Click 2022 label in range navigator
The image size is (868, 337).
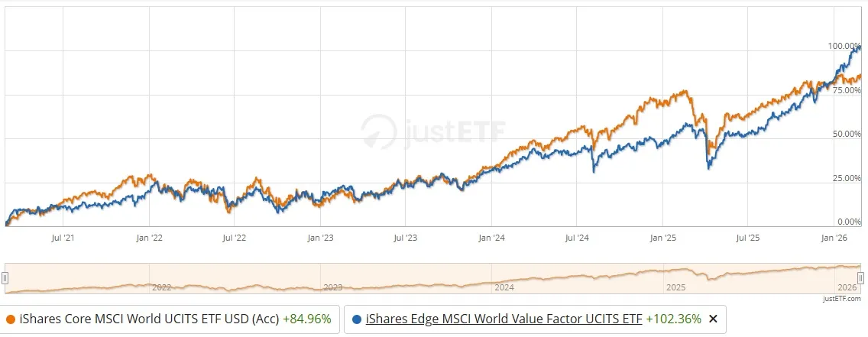tap(161, 288)
